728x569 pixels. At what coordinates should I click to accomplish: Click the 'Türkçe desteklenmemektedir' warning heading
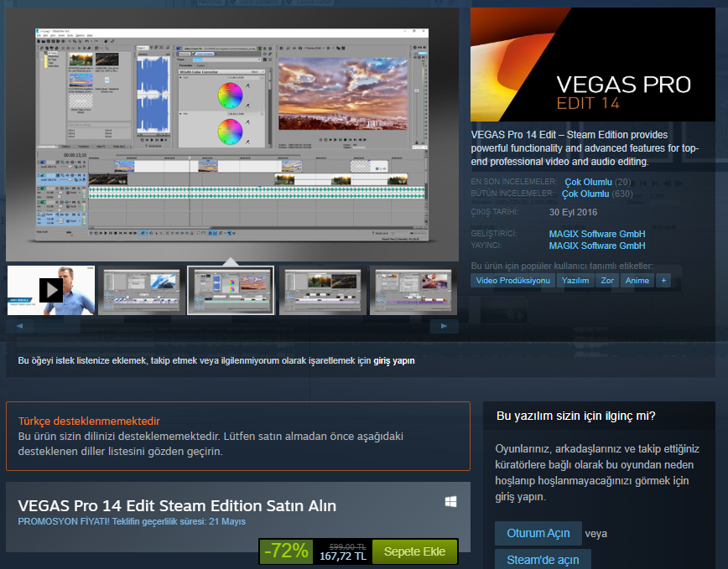click(89, 421)
